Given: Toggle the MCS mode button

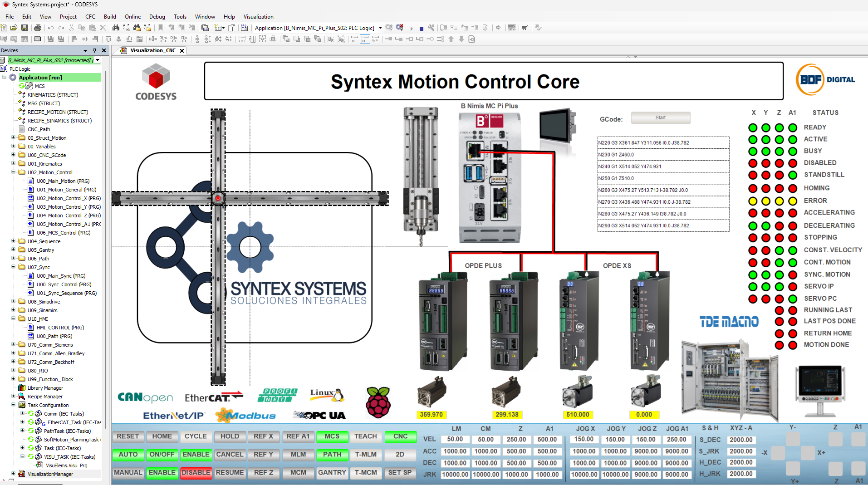Looking at the screenshot, I should [332, 436].
